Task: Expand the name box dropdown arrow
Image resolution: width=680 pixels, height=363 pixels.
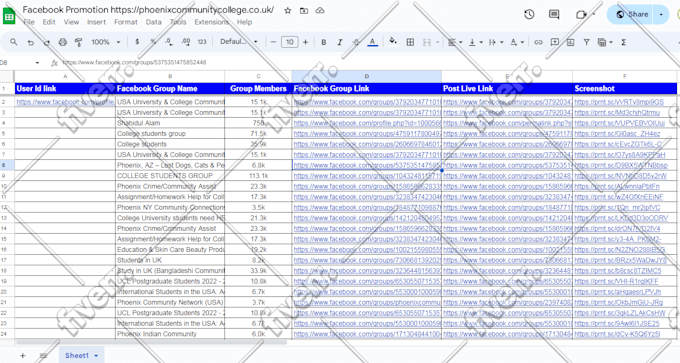Action: (37, 63)
